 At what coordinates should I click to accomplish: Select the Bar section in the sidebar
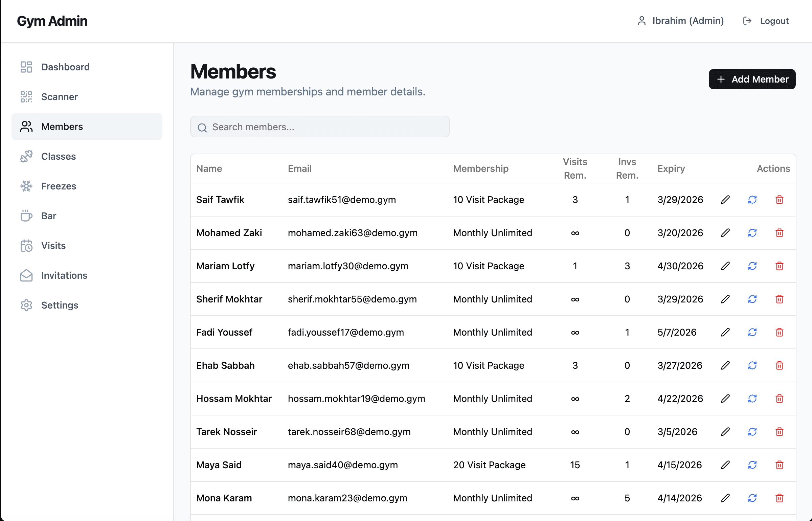[49, 216]
